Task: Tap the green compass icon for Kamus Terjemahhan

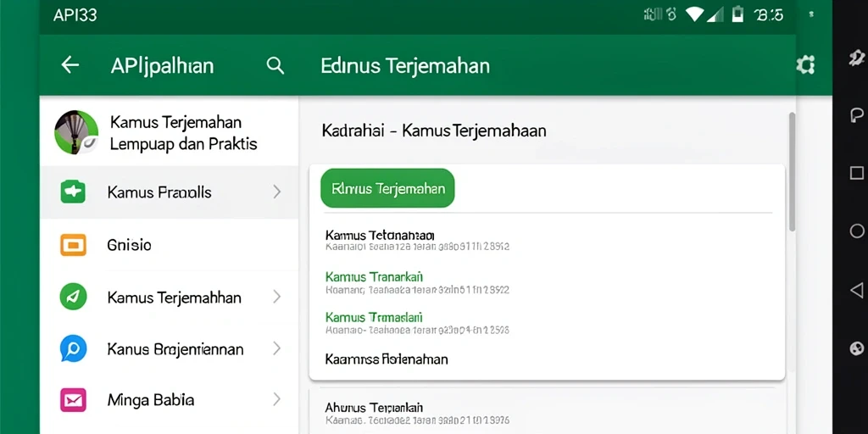Action: coord(73,297)
